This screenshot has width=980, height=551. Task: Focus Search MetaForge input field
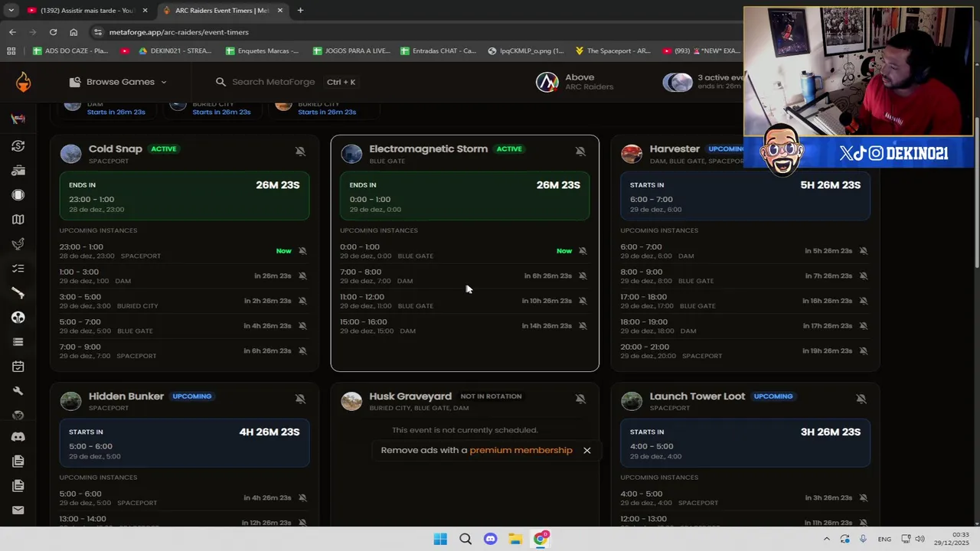pos(273,82)
